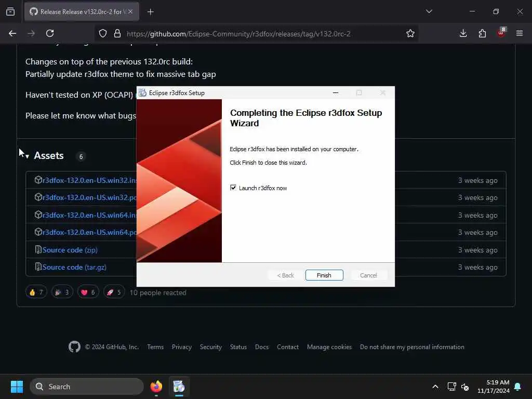This screenshot has height=399, width=532.
Task: Collapse the Assets section triangle
Action: 27,156
